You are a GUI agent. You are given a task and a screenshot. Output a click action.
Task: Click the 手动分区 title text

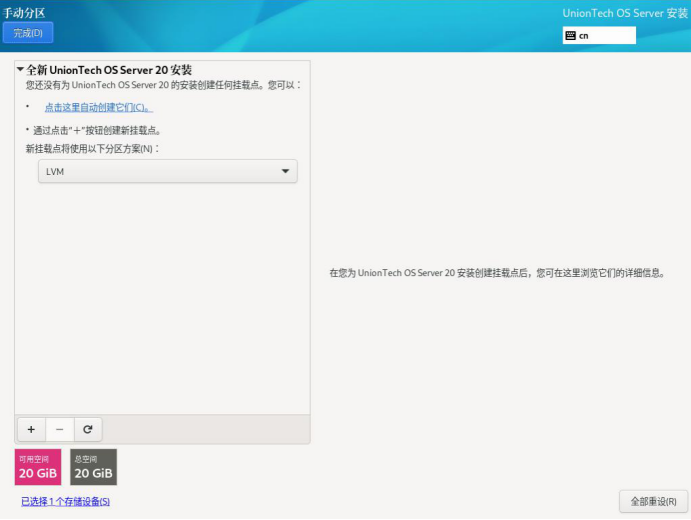[x=24, y=13]
